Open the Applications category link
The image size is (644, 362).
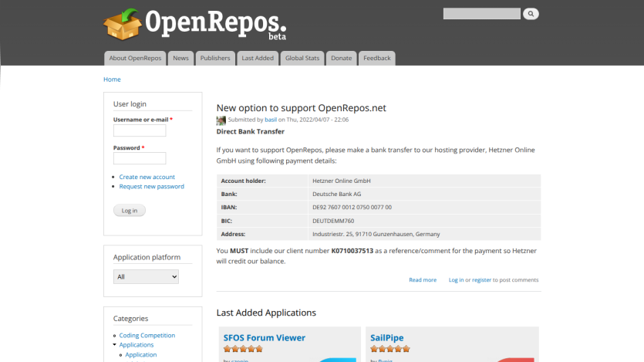tap(137, 345)
